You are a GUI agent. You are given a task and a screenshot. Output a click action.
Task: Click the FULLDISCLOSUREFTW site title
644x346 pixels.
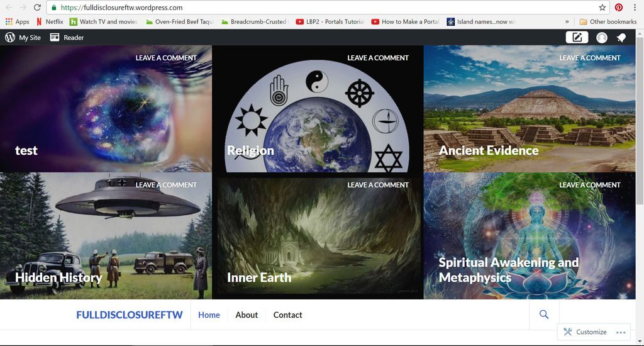(129, 315)
